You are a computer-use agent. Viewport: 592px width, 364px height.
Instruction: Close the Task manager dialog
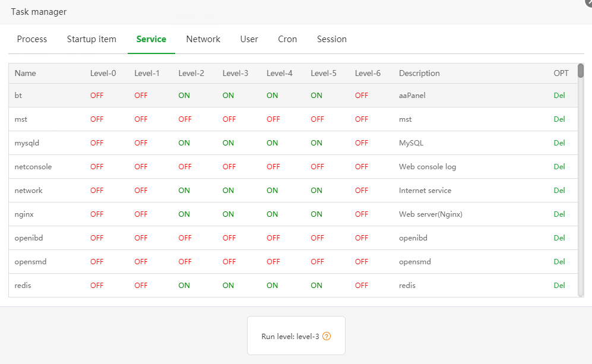click(x=588, y=2)
